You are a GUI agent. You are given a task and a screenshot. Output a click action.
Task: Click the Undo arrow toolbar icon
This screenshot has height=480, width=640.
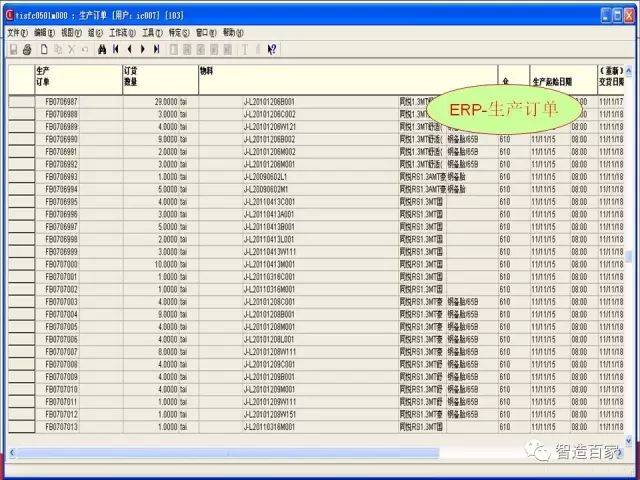pyautogui.click(x=85, y=50)
